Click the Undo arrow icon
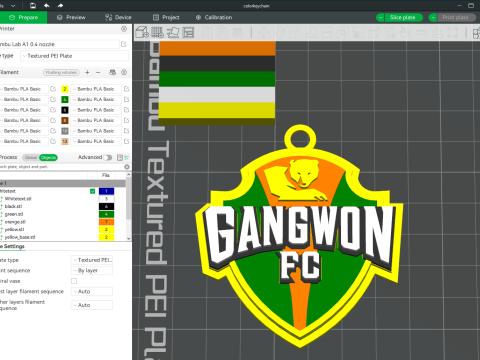This screenshot has height=360, width=480. click(47, 6)
